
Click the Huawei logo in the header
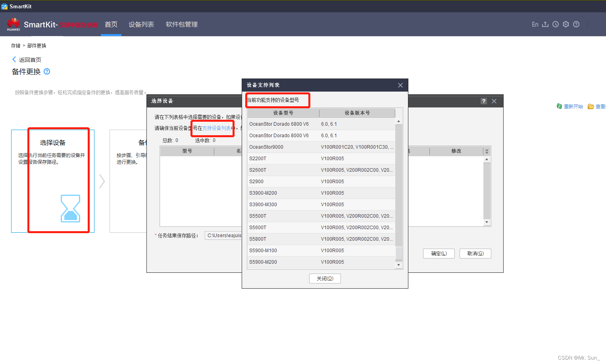[13, 24]
